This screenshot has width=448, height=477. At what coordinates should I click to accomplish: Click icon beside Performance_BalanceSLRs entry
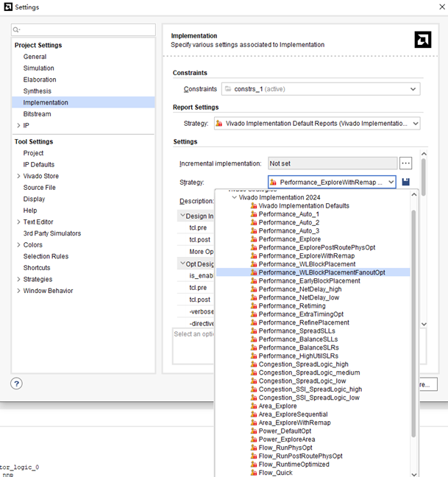[x=254, y=347]
